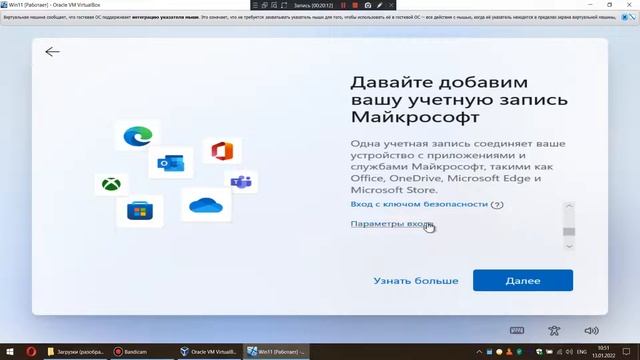Open the tray clock showing 13.01.2022
The height and width of the screenshot is (360, 640).
604,351
